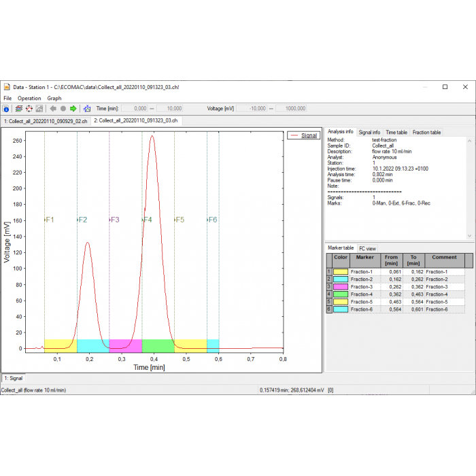Click the green Fraction-4 color swatch

point(341,294)
